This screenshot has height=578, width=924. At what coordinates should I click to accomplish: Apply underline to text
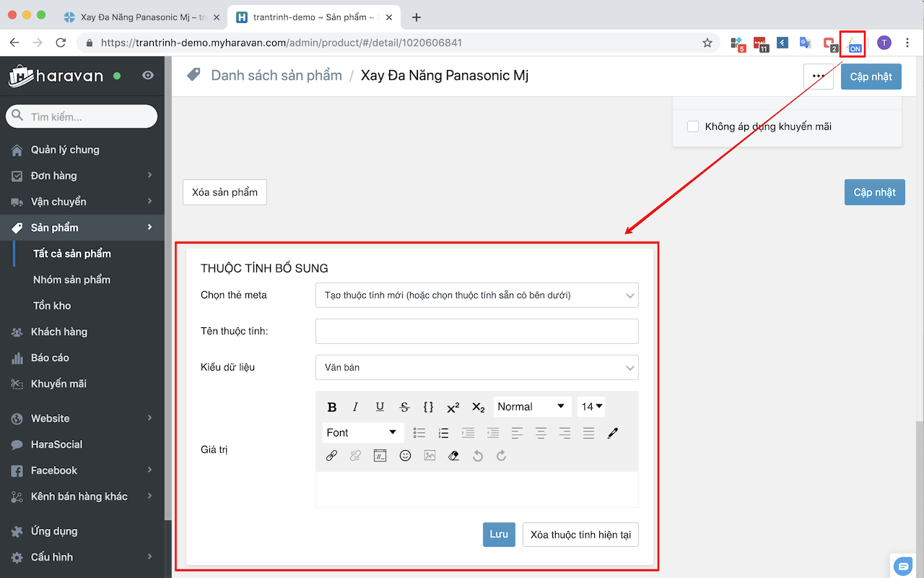coord(380,406)
